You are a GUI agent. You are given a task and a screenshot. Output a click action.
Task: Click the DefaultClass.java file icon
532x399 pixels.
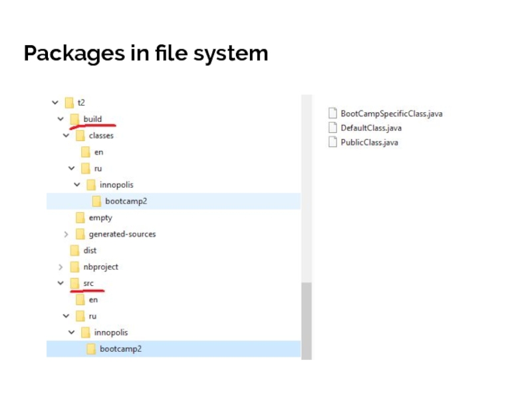pyautogui.click(x=333, y=128)
